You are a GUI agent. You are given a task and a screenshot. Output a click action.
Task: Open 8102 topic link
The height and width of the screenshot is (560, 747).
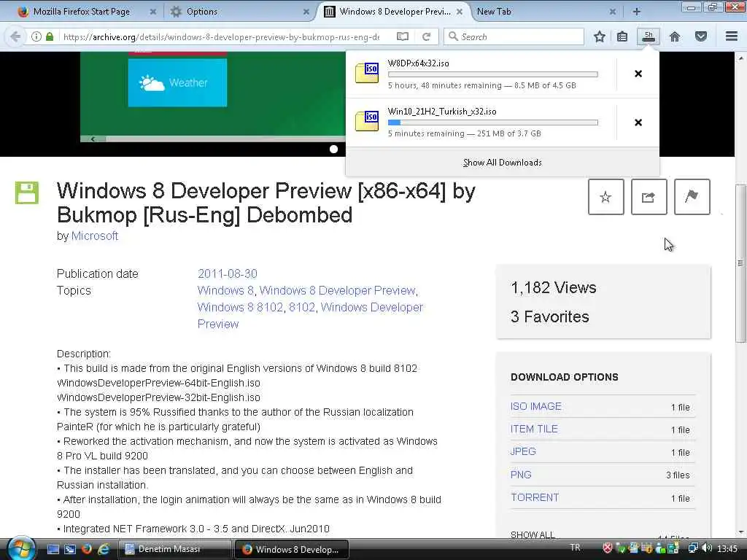tap(301, 307)
